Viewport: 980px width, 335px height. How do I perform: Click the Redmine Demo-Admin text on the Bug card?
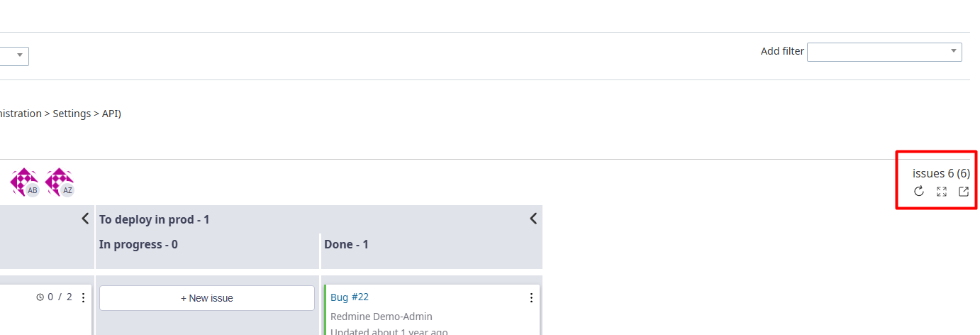click(382, 317)
